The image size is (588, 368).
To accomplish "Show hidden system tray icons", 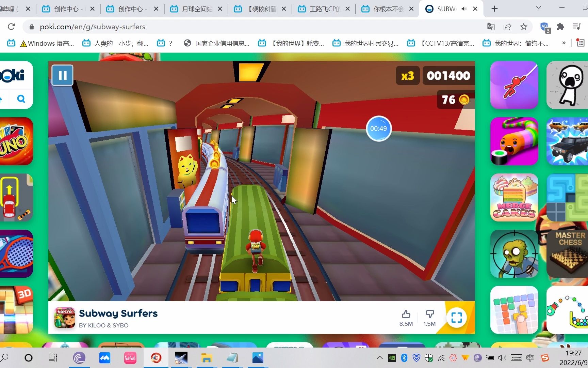I will (379, 357).
